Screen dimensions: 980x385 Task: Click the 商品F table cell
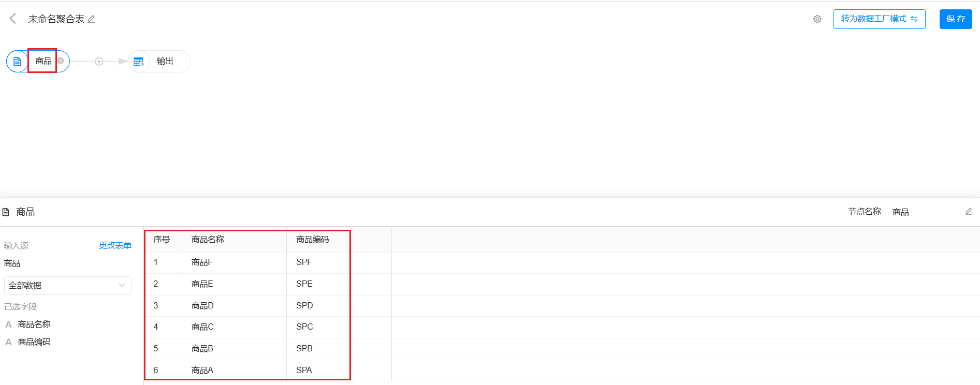tap(202, 262)
